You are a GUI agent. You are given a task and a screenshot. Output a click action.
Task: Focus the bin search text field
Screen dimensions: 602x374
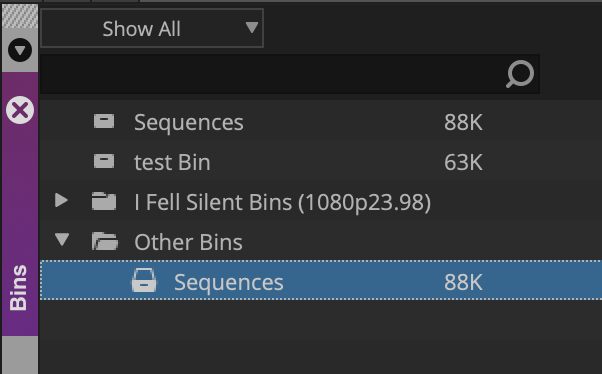[273, 74]
